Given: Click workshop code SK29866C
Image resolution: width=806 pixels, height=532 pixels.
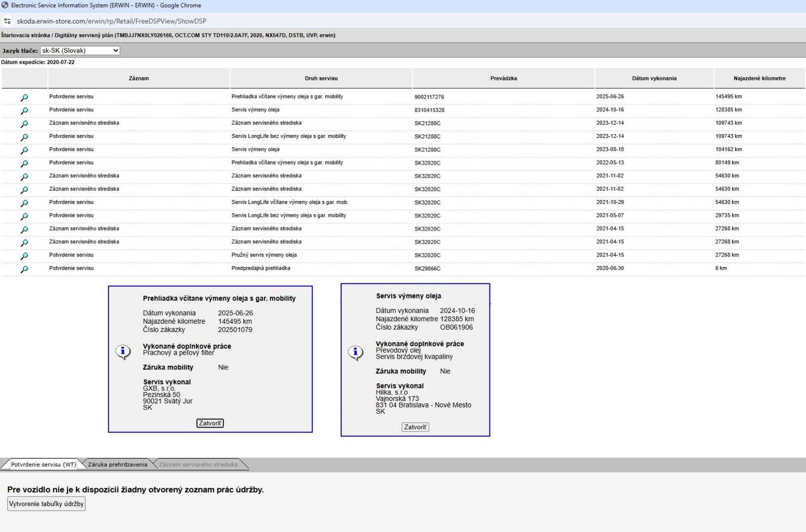Looking at the screenshot, I should 427,269.
